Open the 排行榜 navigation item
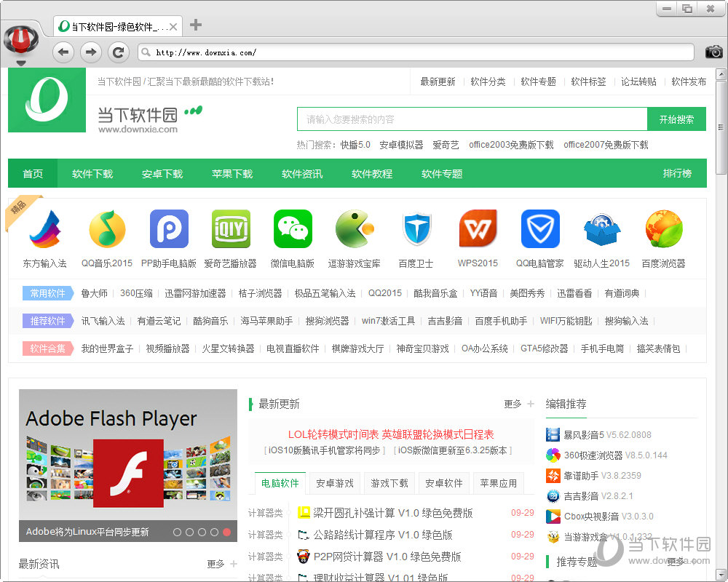 pyautogui.click(x=677, y=173)
